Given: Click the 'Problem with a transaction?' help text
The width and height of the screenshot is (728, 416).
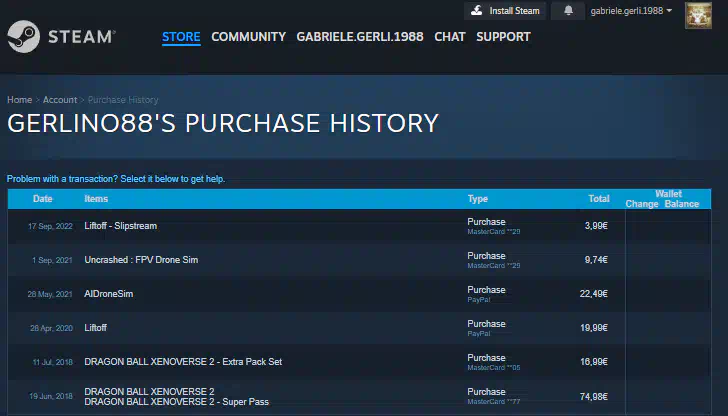Looking at the screenshot, I should tap(116, 179).
